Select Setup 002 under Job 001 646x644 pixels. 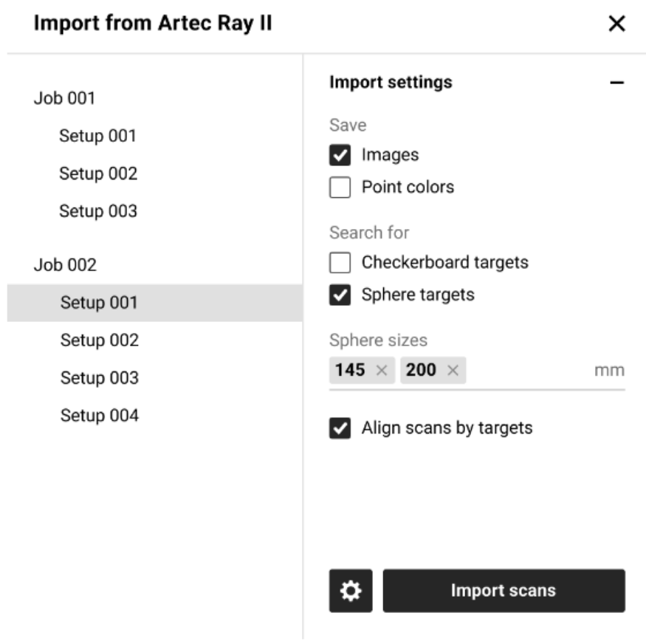click(98, 174)
